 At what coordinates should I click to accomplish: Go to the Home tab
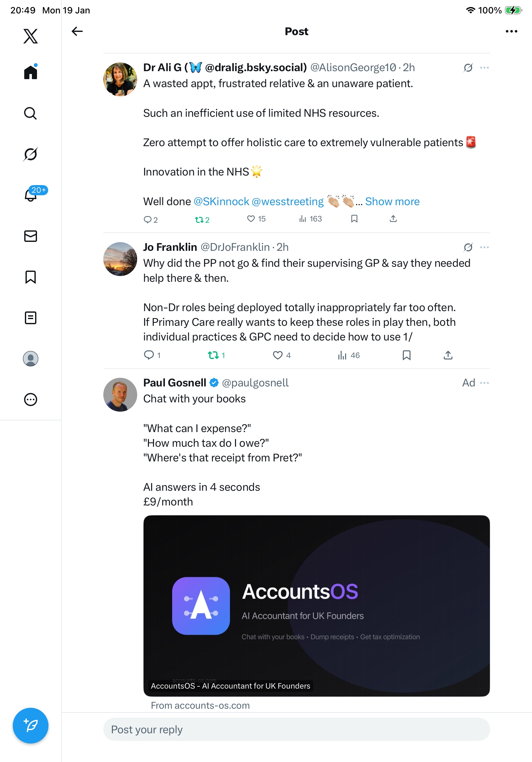click(31, 72)
